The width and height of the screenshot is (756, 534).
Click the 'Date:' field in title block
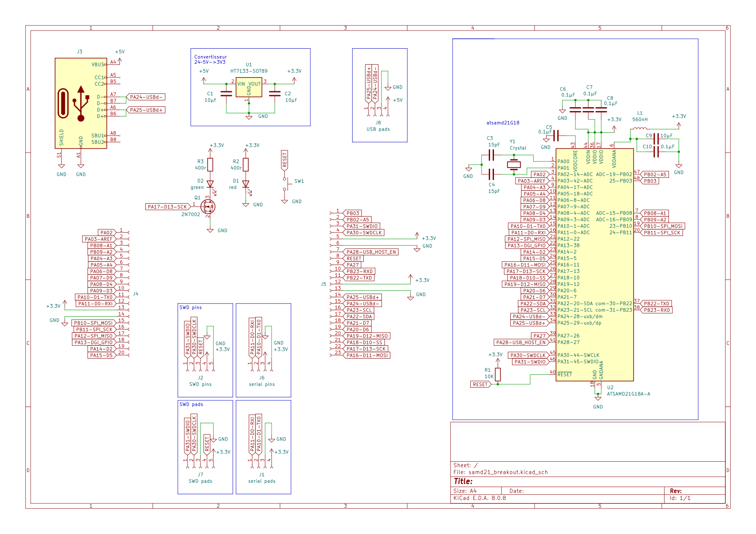[516, 491]
